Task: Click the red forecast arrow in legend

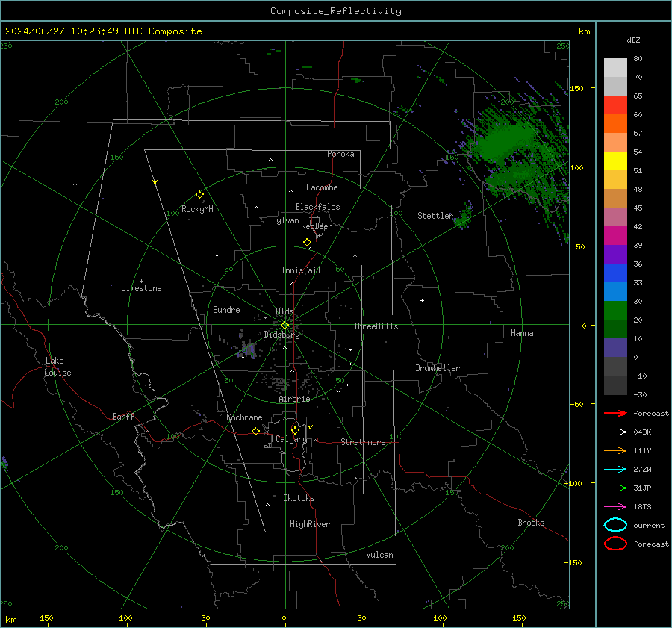Action: (615, 413)
